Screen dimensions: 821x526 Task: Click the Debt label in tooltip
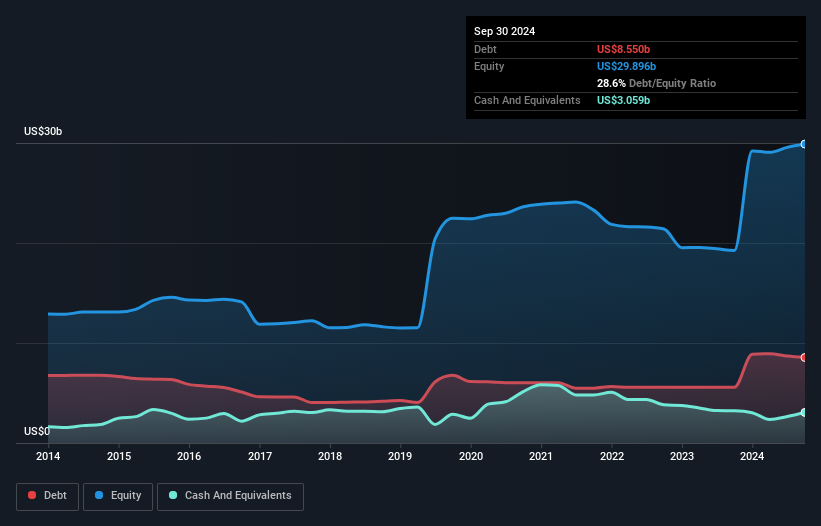tap(485, 49)
